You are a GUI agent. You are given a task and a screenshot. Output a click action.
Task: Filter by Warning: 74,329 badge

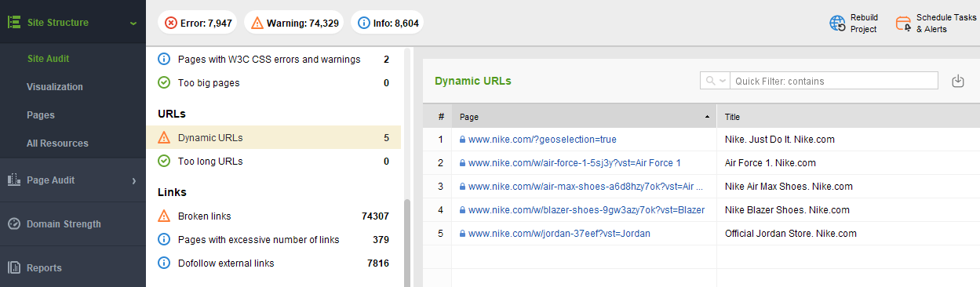point(295,23)
